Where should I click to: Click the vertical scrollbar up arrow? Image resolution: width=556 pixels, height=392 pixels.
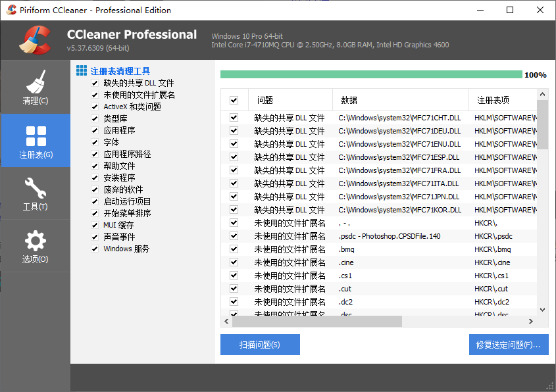click(x=542, y=94)
